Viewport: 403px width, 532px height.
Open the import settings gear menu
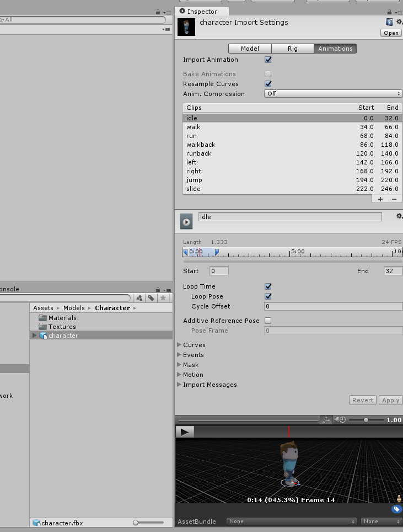click(x=399, y=22)
